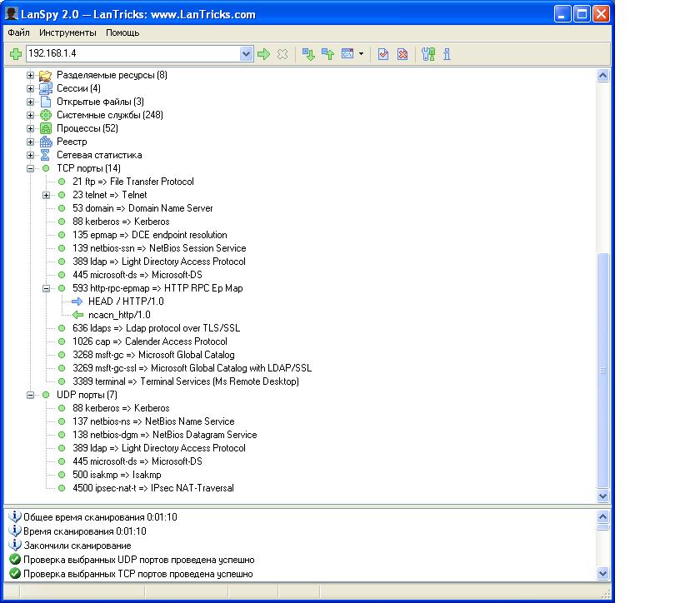The width and height of the screenshot is (700, 603).
Task: Click the Системные службы gear icon
Action: [x=46, y=115]
